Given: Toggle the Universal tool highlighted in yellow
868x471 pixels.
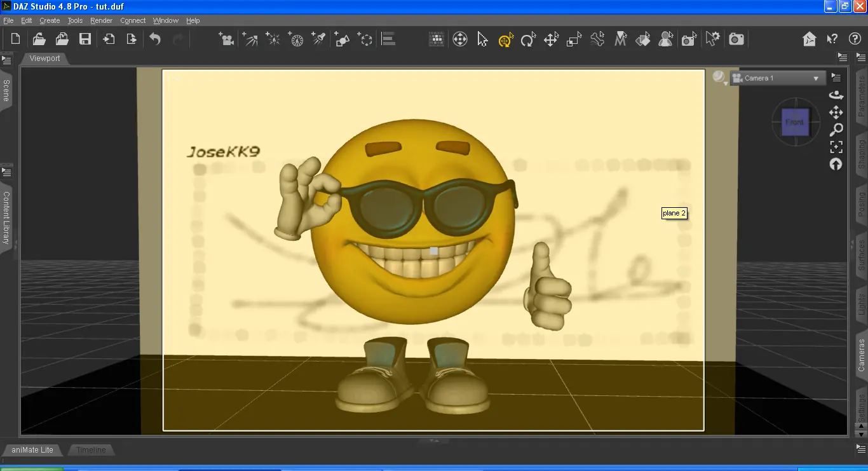Looking at the screenshot, I should [x=505, y=39].
